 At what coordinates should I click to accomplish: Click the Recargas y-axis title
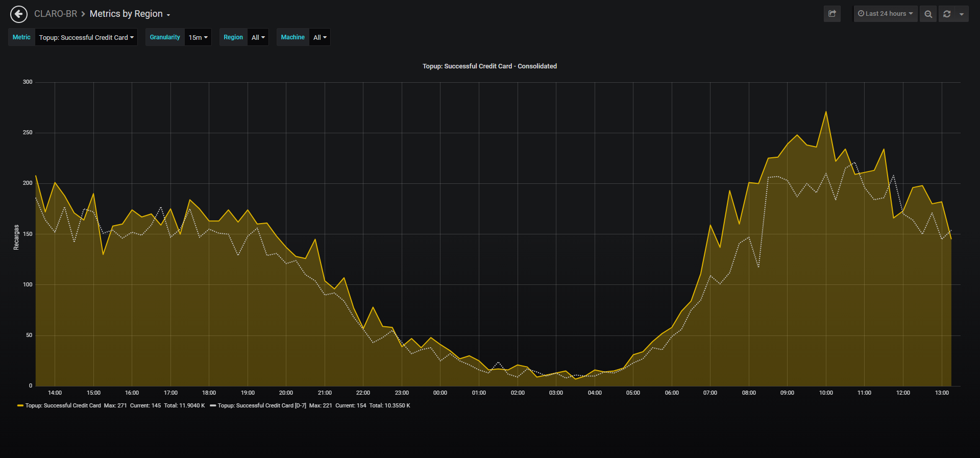click(16, 237)
